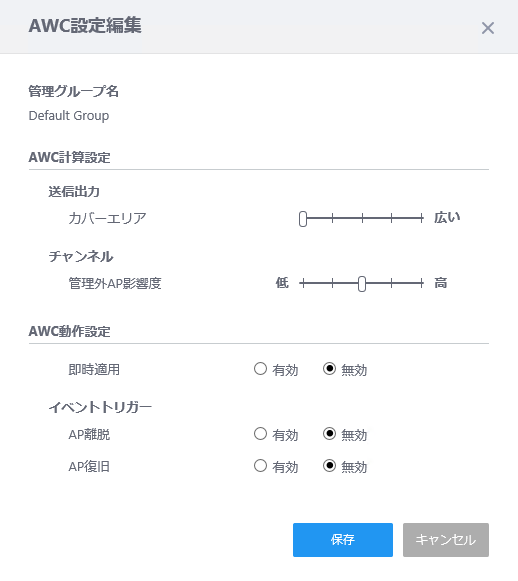
Task: Click the 管理外AP影響度 slider handle
Action: pos(362,284)
